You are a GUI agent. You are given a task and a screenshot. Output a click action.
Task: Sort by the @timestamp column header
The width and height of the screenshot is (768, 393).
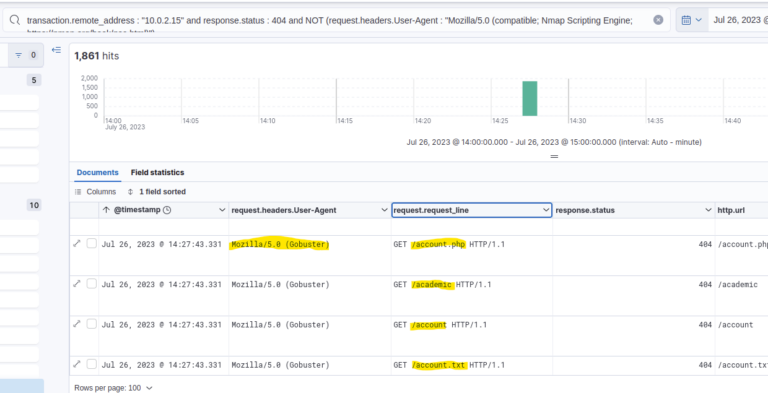(x=137, y=210)
